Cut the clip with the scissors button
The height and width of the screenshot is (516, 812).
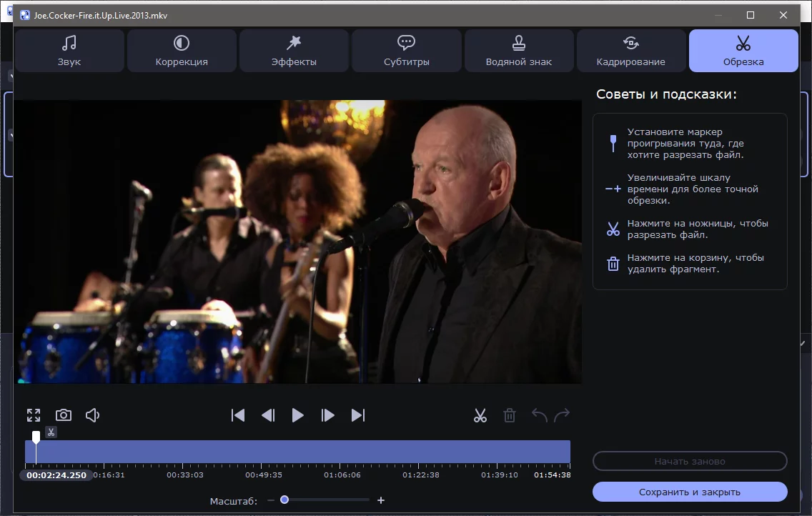(x=480, y=415)
